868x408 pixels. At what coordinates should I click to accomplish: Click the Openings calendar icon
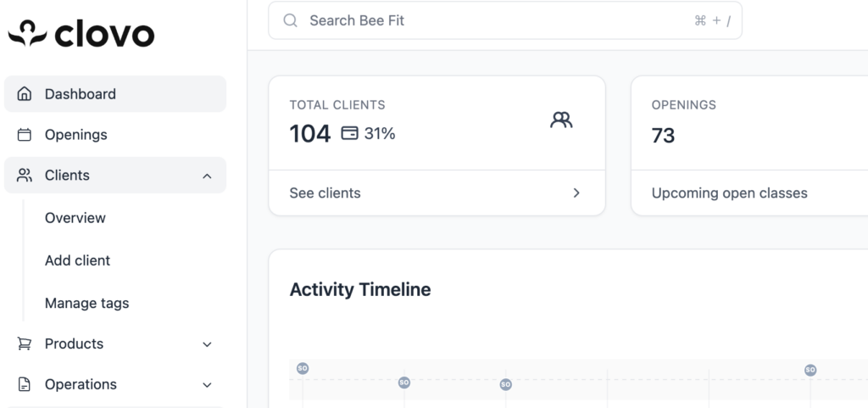coord(25,135)
